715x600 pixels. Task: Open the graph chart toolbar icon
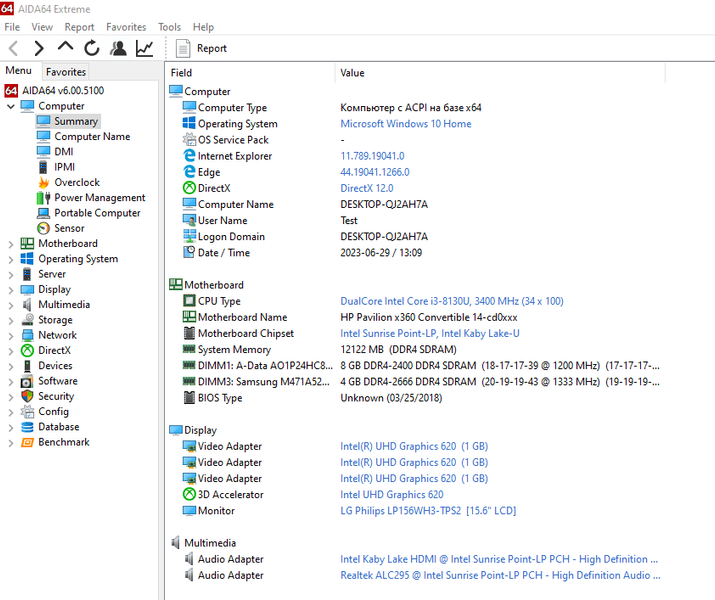[x=145, y=48]
